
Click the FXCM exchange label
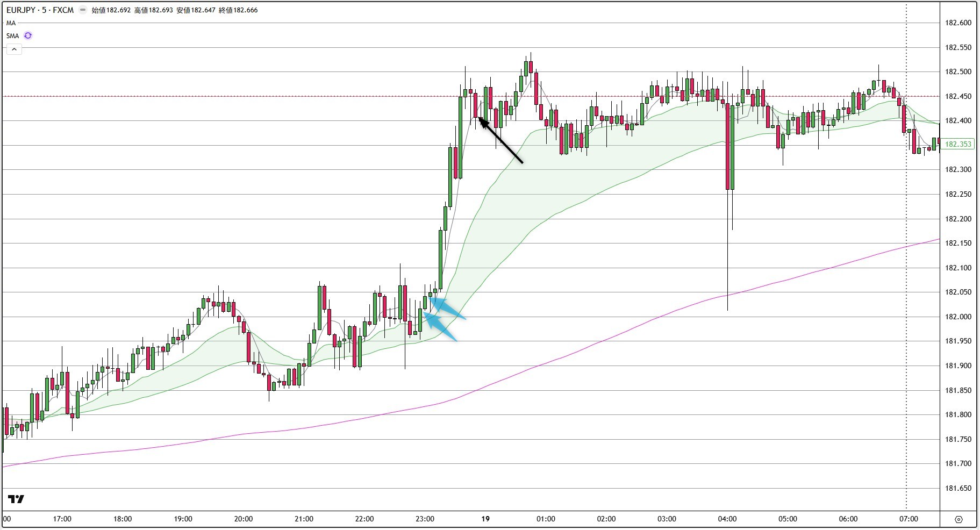(63, 10)
